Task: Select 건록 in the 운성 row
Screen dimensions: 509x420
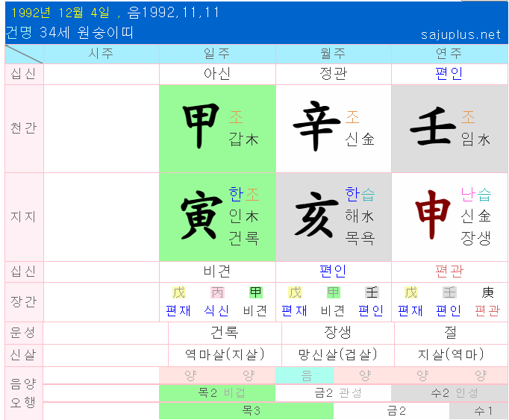Action: [x=225, y=333]
